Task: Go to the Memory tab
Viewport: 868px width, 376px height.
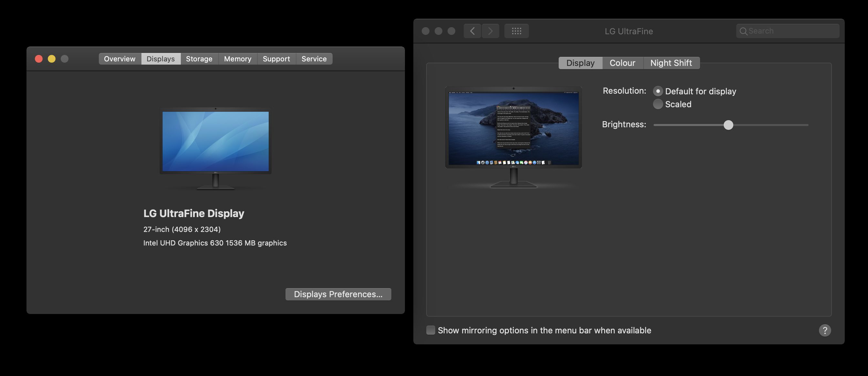Action: 238,59
